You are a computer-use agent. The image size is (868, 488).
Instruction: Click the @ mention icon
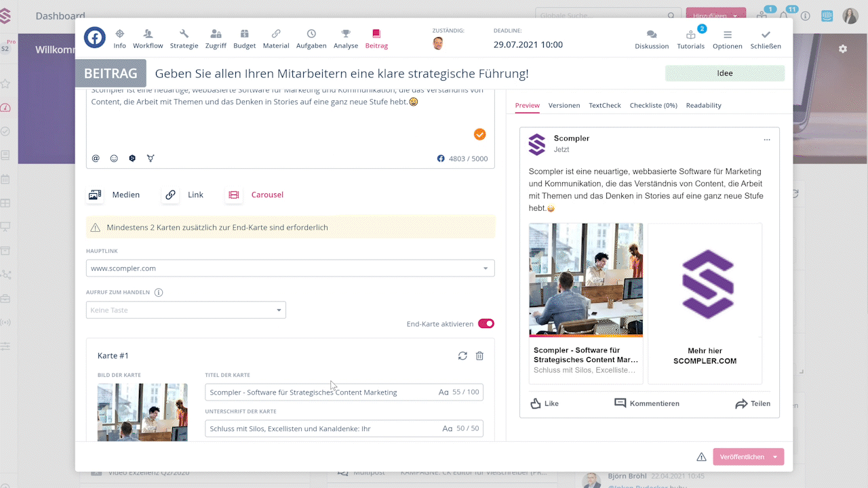click(x=96, y=159)
